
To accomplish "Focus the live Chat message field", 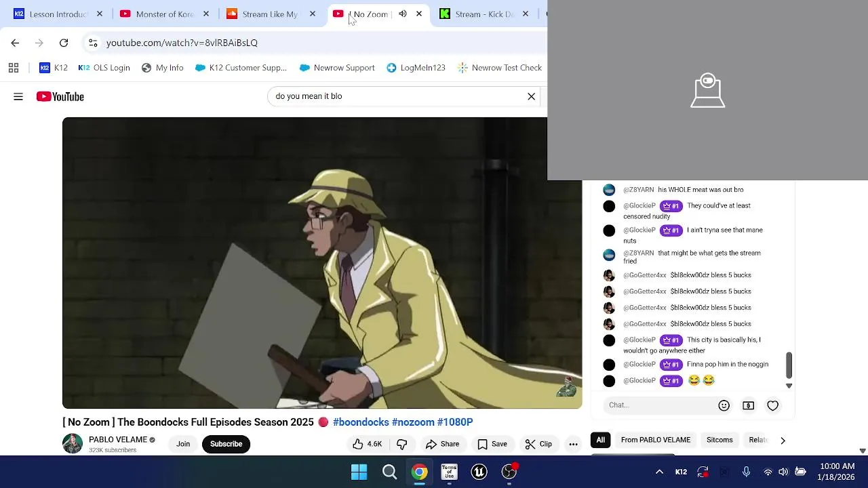I will tap(660, 405).
